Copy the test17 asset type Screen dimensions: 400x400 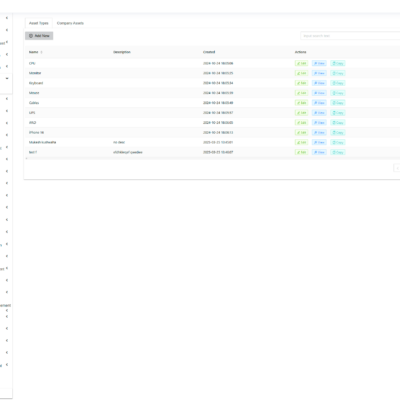[338, 152]
